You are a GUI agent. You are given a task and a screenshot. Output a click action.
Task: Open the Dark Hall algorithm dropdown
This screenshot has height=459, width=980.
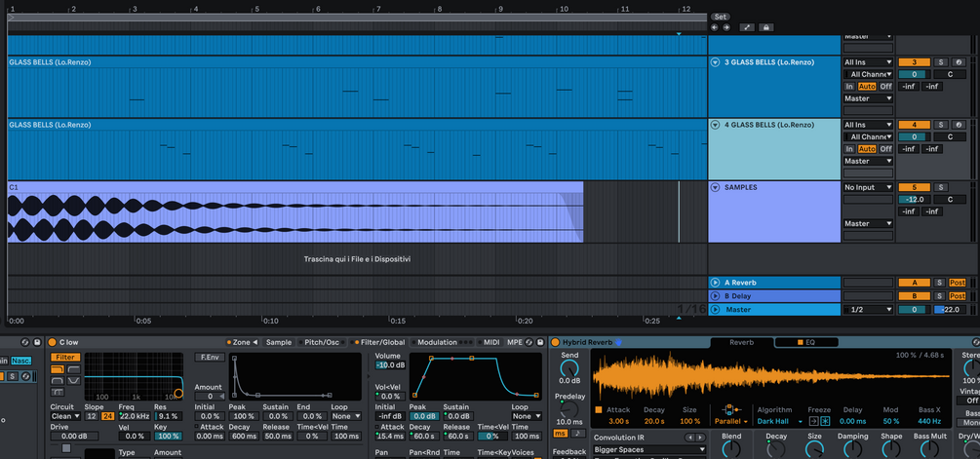[779, 422]
